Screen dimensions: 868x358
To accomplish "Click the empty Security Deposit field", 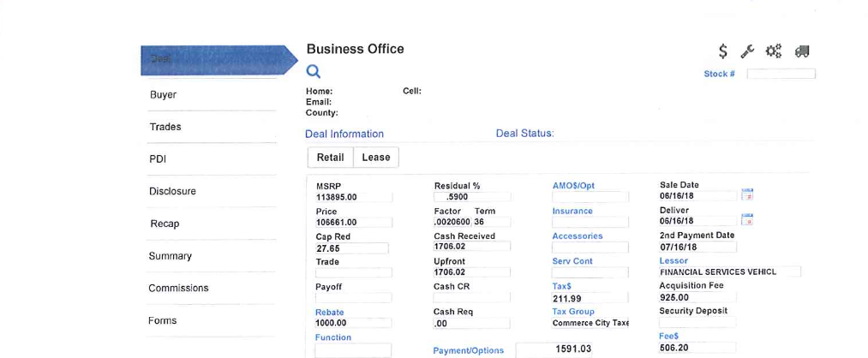I will coord(697,322).
